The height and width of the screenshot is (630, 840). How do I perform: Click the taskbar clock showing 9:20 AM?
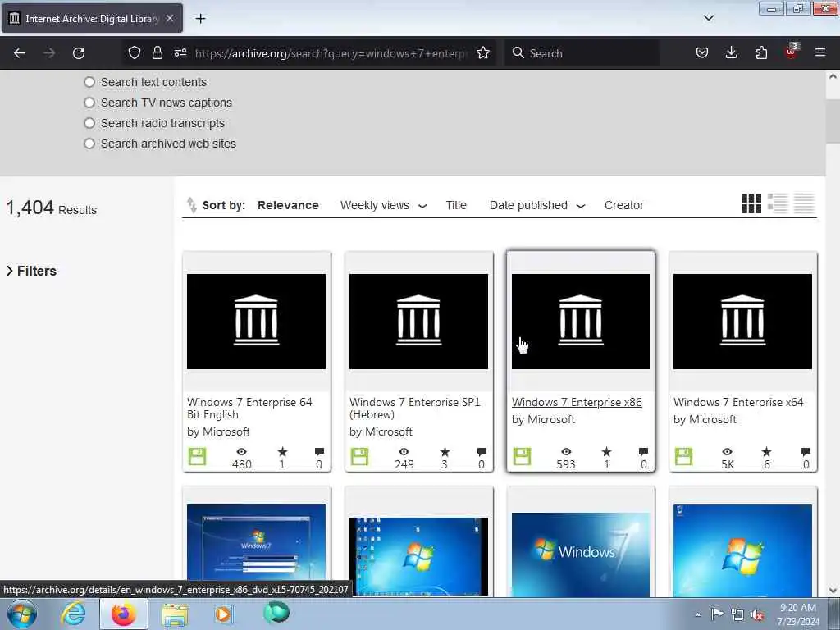tap(798, 614)
